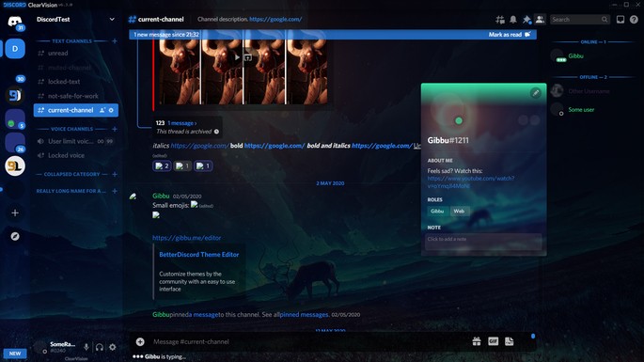The height and width of the screenshot is (362, 644).
Task: Select the blue D server icon
Action: [15, 49]
